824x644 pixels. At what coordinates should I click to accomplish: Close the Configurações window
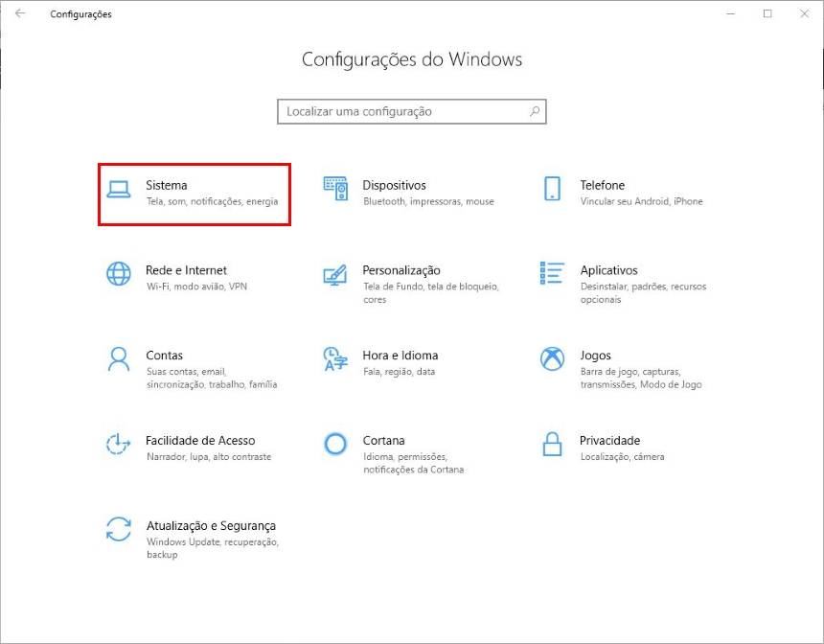805,13
